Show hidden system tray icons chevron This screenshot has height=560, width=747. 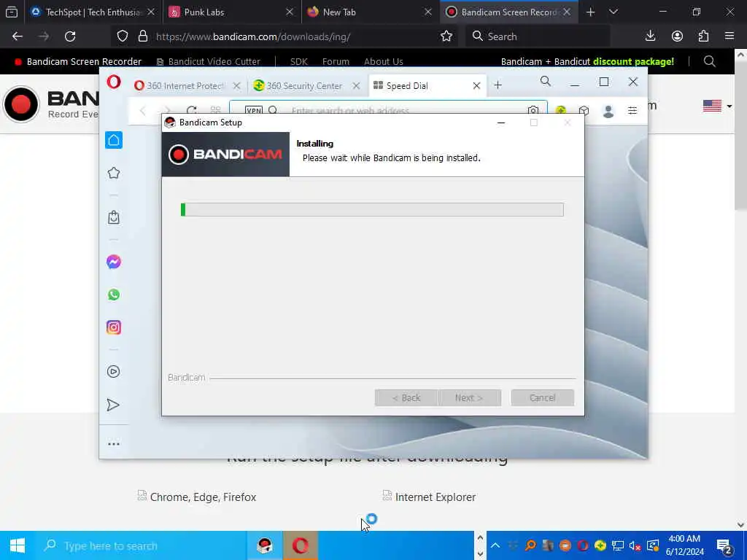[495, 545]
